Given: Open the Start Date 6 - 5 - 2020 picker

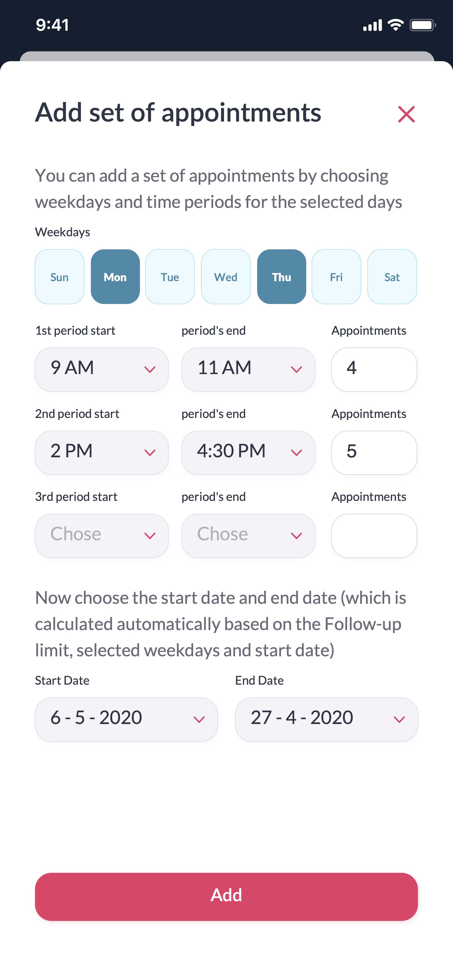Looking at the screenshot, I should [x=126, y=719].
